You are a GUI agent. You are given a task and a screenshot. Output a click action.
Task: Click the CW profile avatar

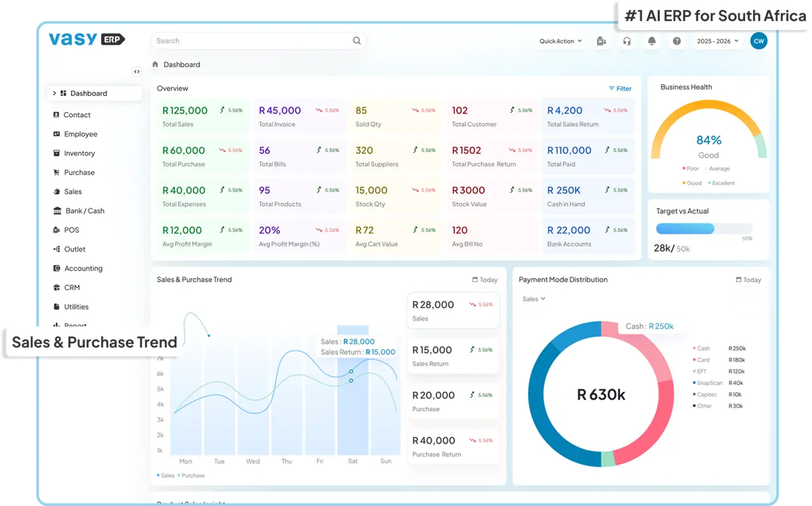click(x=758, y=41)
